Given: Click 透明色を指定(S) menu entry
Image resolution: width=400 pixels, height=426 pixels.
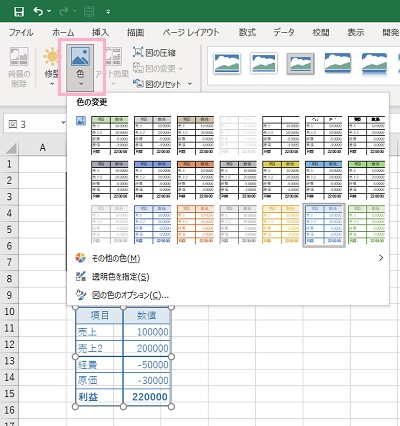Looking at the screenshot, I should (228, 276).
